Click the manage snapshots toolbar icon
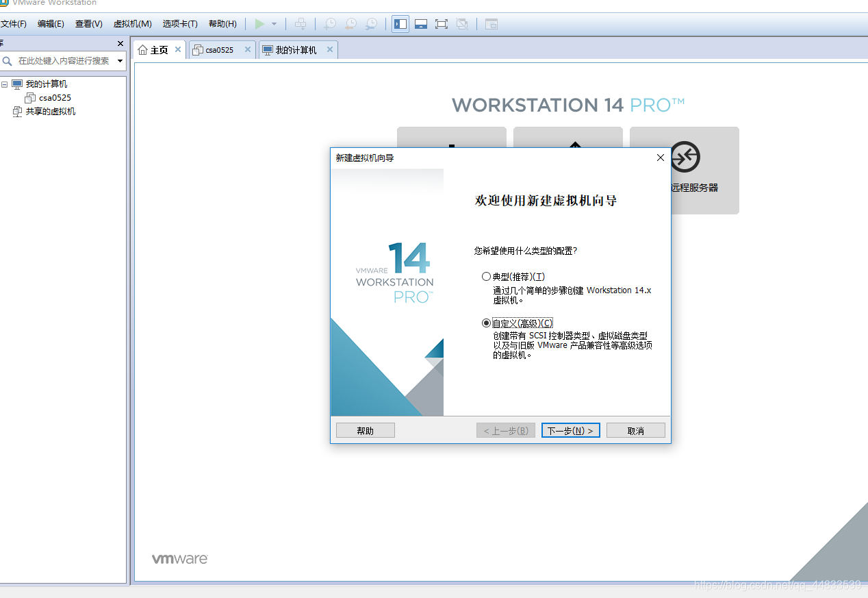The image size is (868, 598). click(x=371, y=24)
